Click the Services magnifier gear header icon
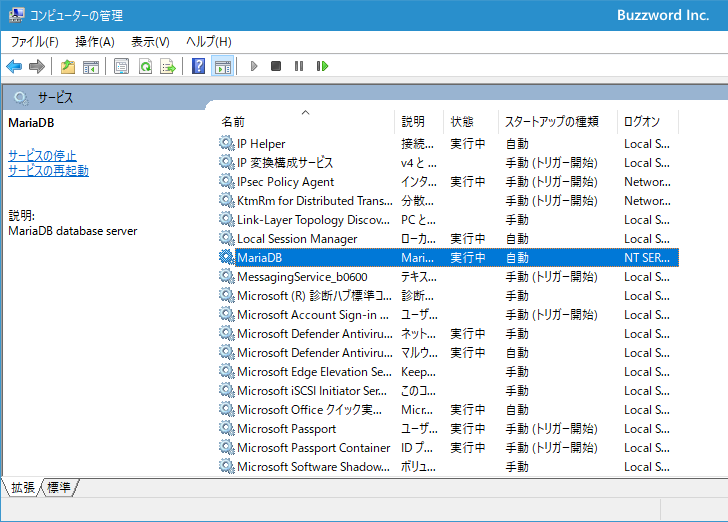728x522 pixels. 21,98
